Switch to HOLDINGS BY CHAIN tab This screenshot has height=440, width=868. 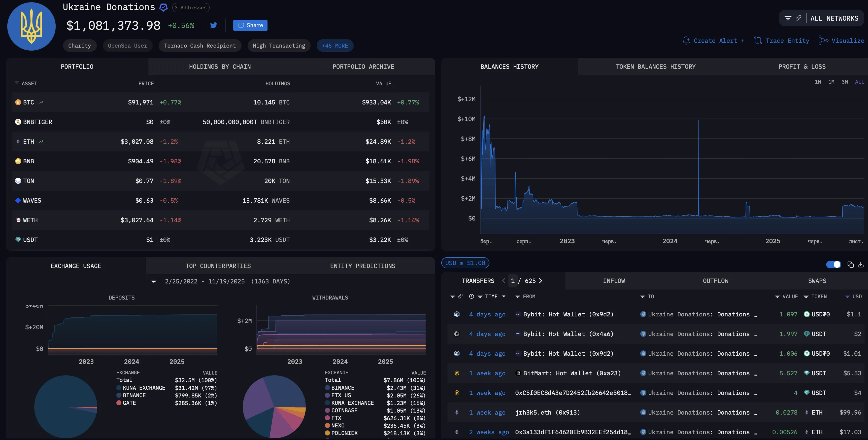coord(220,67)
